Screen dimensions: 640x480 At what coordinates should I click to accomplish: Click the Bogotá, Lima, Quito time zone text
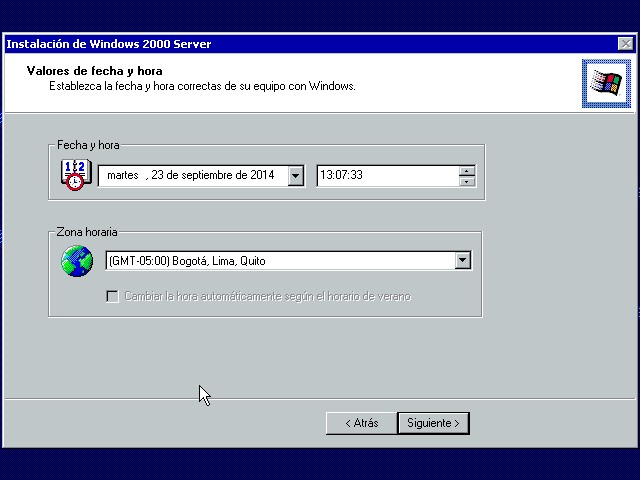coord(187,261)
